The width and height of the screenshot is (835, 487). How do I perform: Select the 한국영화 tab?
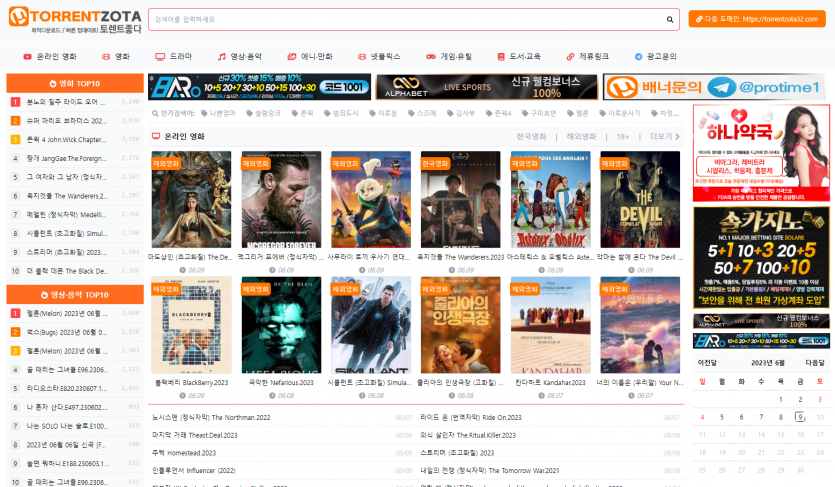click(x=531, y=137)
